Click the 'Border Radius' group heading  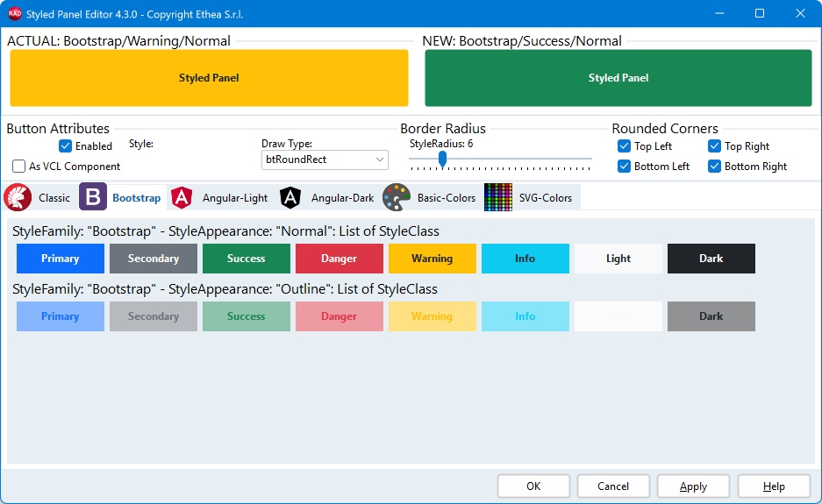(x=443, y=128)
